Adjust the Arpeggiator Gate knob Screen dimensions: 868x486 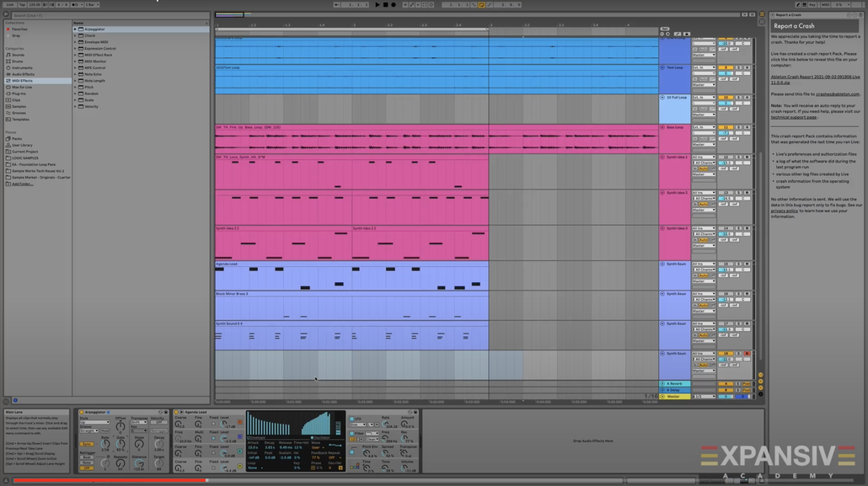(121, 444)
